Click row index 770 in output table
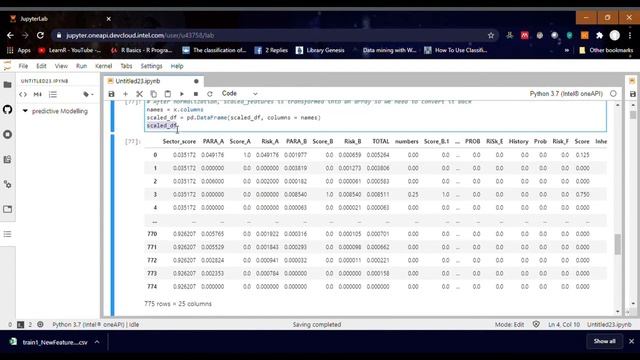Viewport: 640px width, 360px height. (x=152, y=234)
